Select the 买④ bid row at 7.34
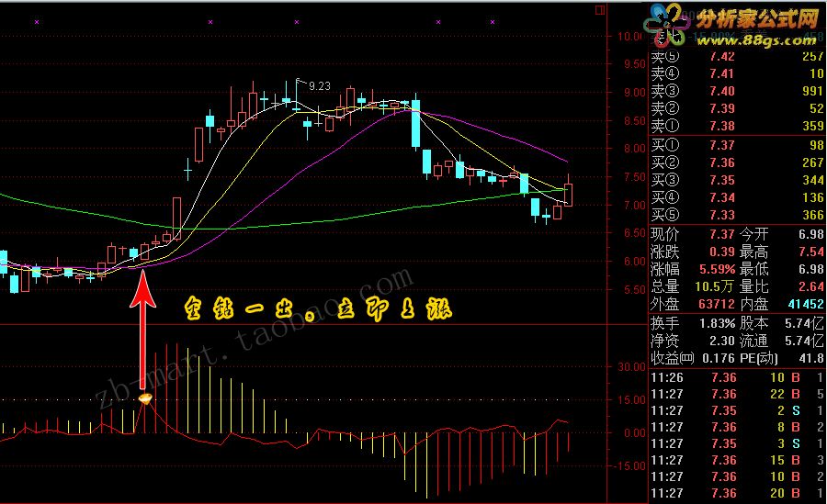 tap(737, 197)
